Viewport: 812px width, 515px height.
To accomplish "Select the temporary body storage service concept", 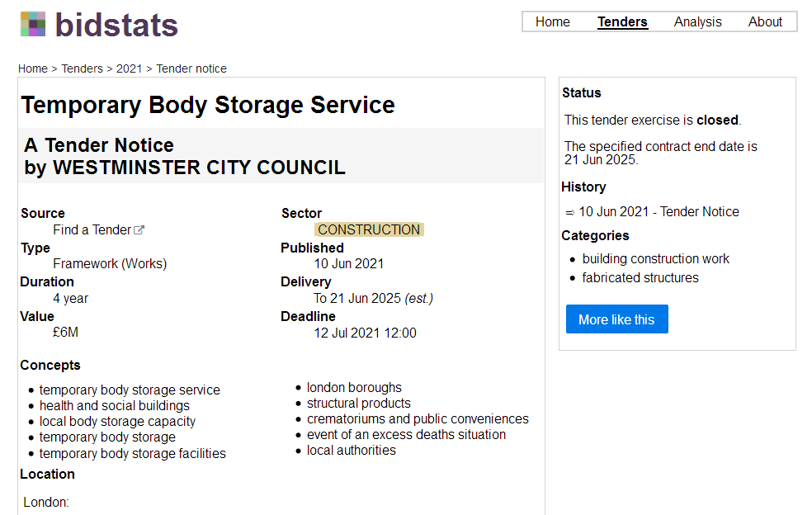I will [x=130, y=390].
